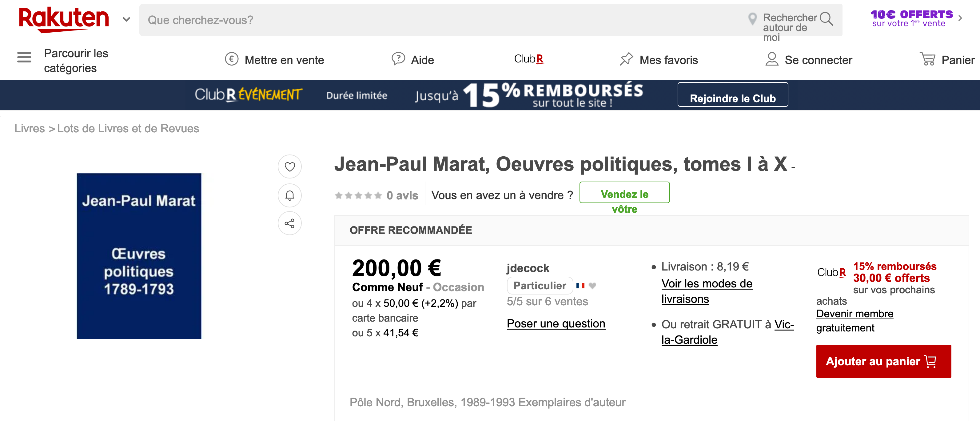Image resolution: width=980 pixels, height=421 pixels.
Task: Open the hamburger categories menu icon
Action: [24, 58]
